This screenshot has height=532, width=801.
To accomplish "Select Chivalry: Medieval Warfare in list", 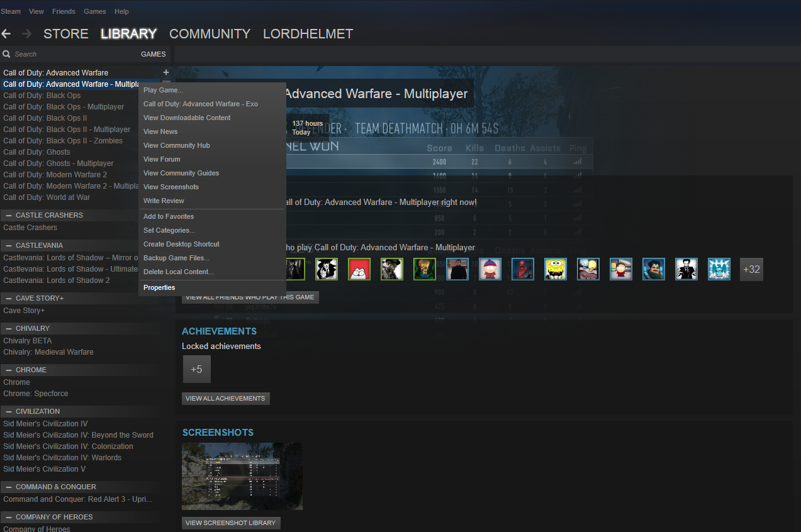I will point(48,352).
